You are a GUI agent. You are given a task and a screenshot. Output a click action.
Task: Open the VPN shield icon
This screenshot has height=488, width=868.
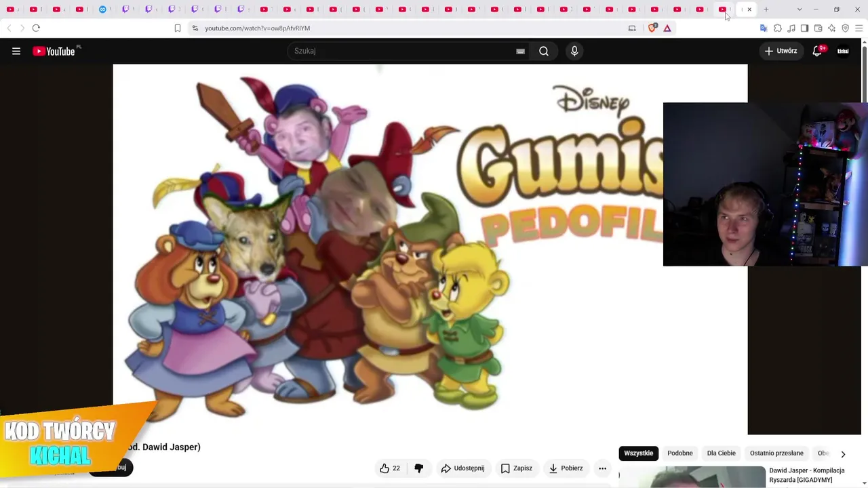coord(845,28)
